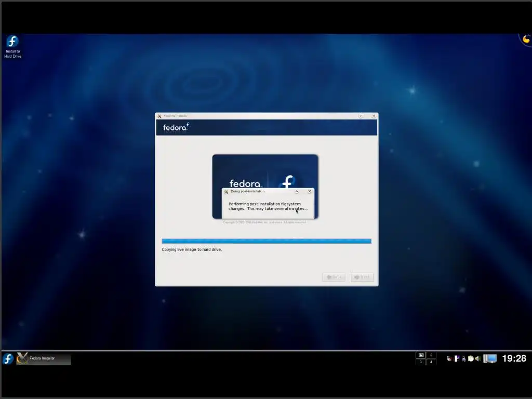Switch to virtual desktop 2 in pager
Image resolution: width=532 pixels, height=399 pixels.
click(x=431, y=355)
